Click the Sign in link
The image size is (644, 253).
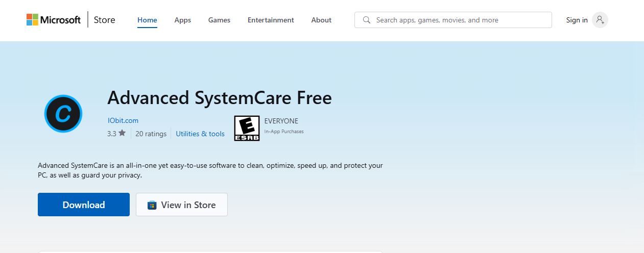(577, 20)
